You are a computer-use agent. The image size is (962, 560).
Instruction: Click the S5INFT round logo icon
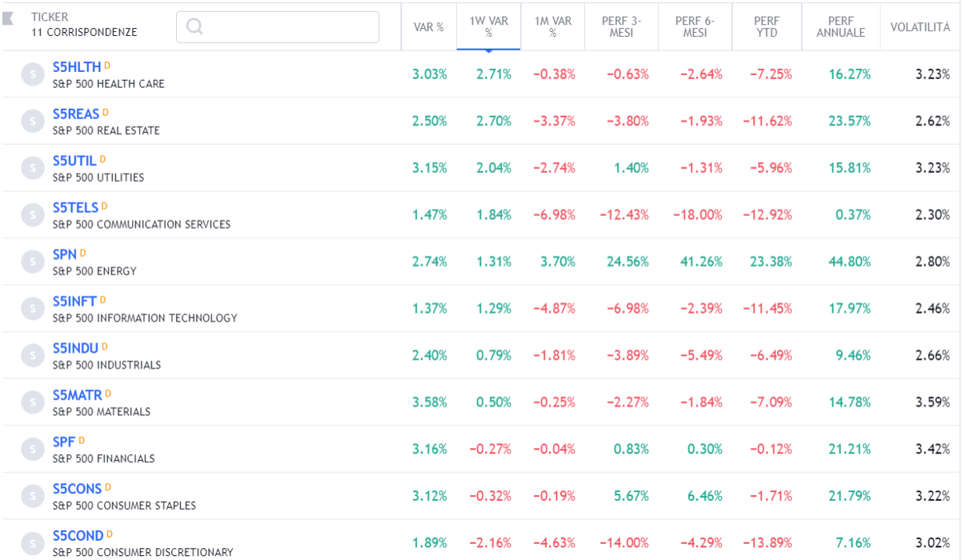pos(32,308)
